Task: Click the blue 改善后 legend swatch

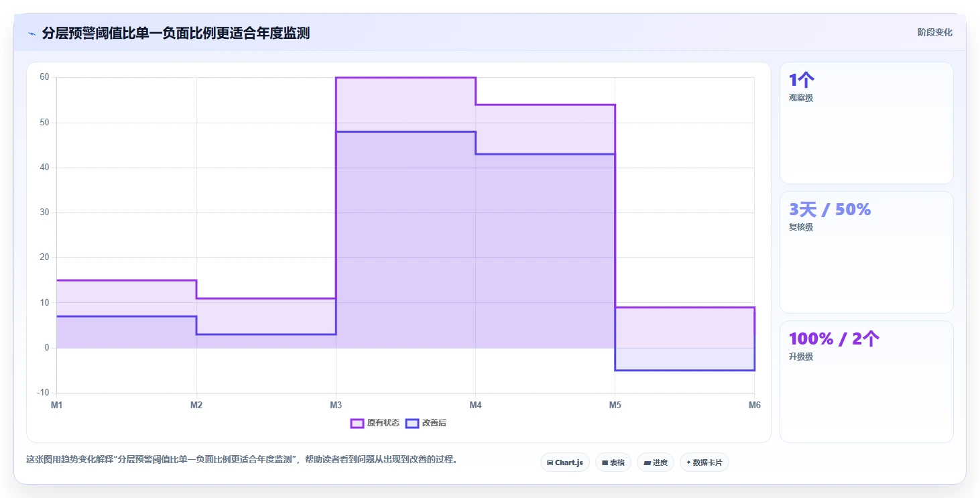Action: (x=412, y=423)
